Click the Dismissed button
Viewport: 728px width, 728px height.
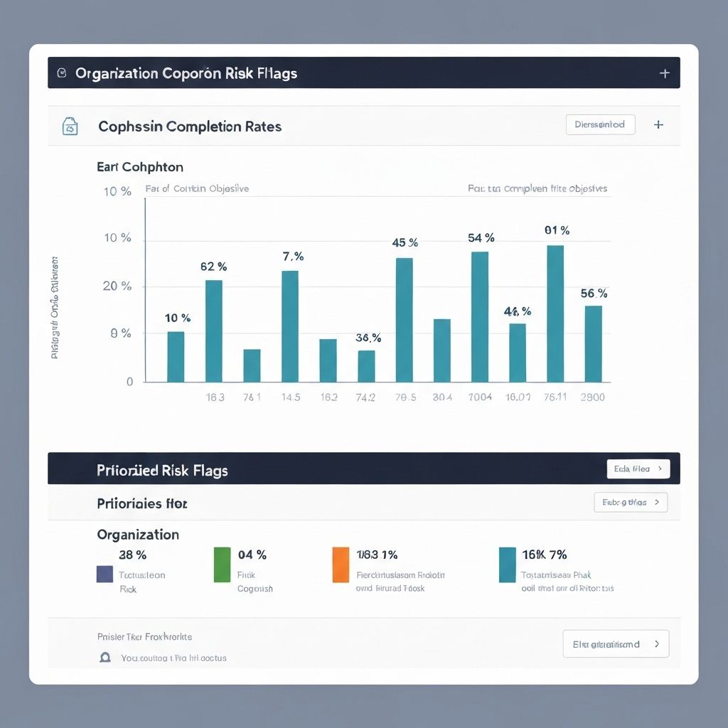click(x=600, y=124)
